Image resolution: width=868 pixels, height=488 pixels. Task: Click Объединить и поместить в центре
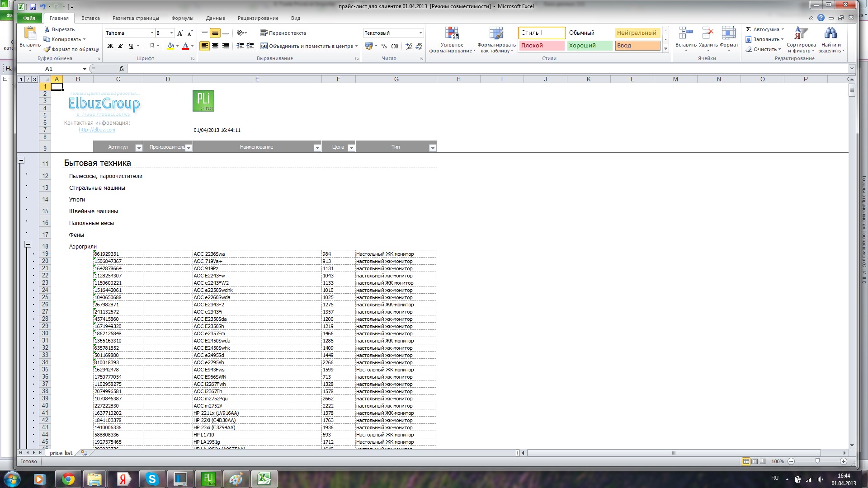pyautogui.click(x=310, y=46)
